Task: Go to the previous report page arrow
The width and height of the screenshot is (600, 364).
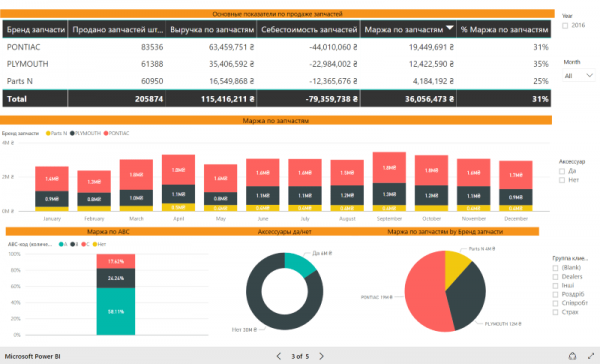Action: coord(279,356)
